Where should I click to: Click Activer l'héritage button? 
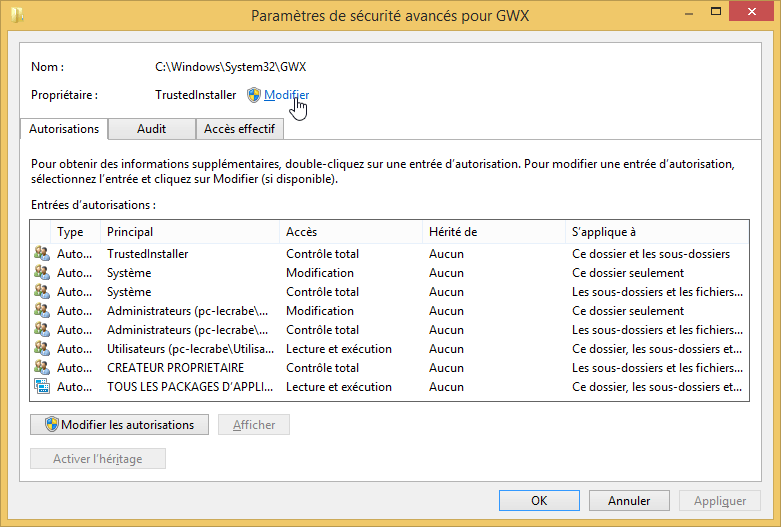[x=98, y=458]
